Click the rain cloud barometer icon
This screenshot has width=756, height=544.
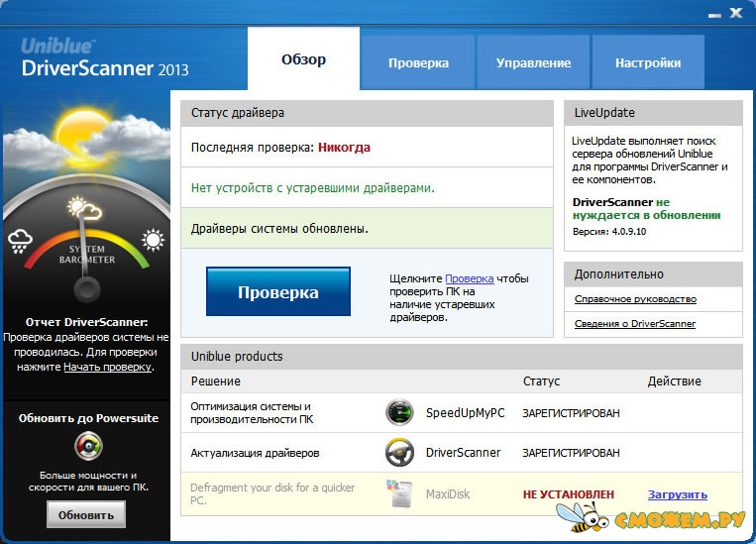coord(20,241)
